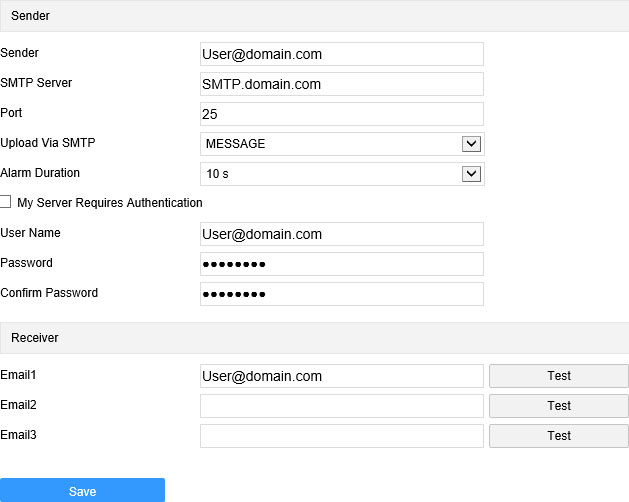Enable My Server Requires Authentication checkbox
This screenshot has height=502, width=629.
[x=5, y=201]
